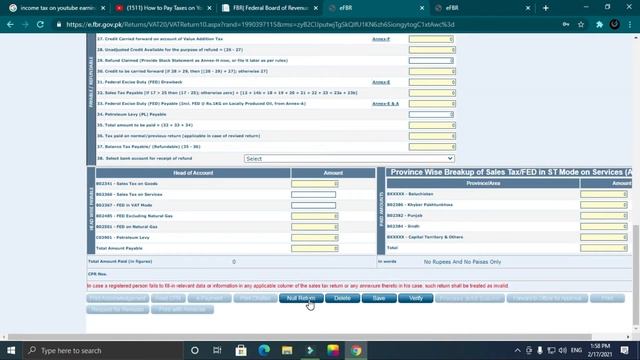Click the Refund Claimed input field

click(431, 60)
